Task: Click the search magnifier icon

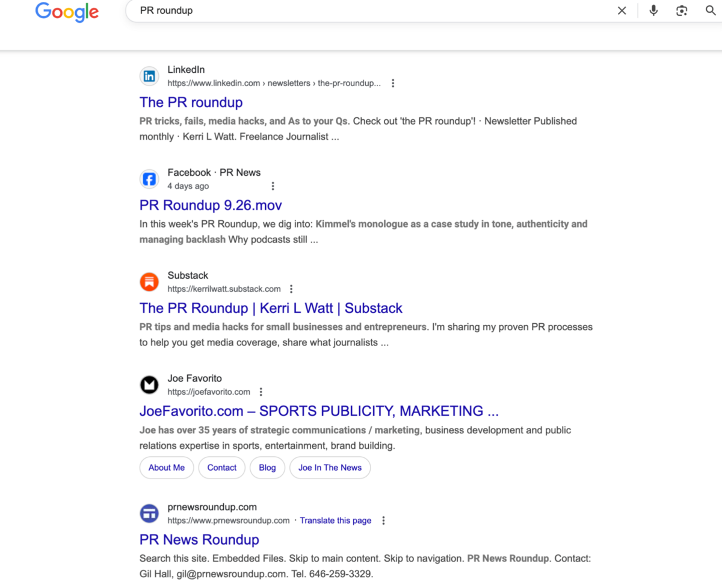Action: [x=711, y=10]
